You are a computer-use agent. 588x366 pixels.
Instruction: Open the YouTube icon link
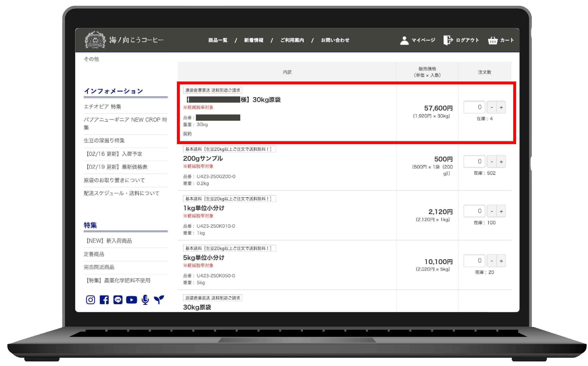131,300
